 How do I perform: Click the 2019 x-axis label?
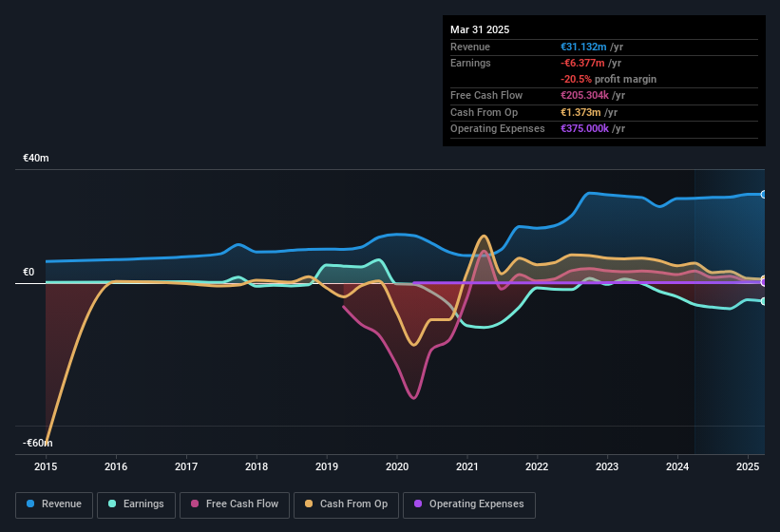tap(327, 466)
